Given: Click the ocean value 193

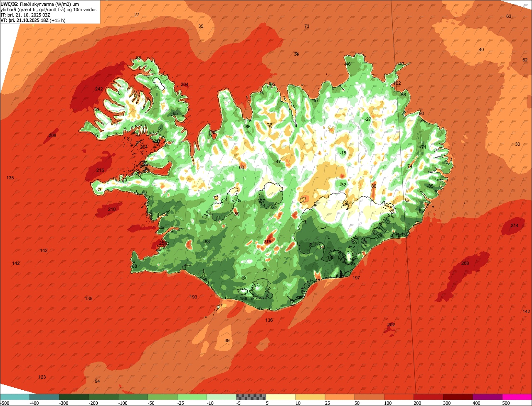Looking at the screenshot, I should [193, 297].
